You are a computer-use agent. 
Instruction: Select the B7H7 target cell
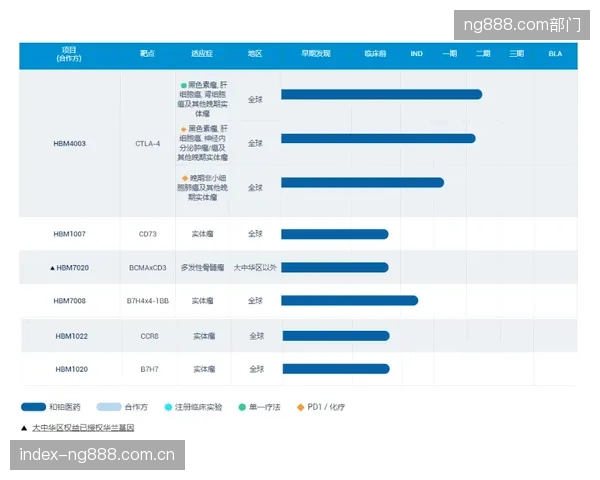tap(150, 369)
